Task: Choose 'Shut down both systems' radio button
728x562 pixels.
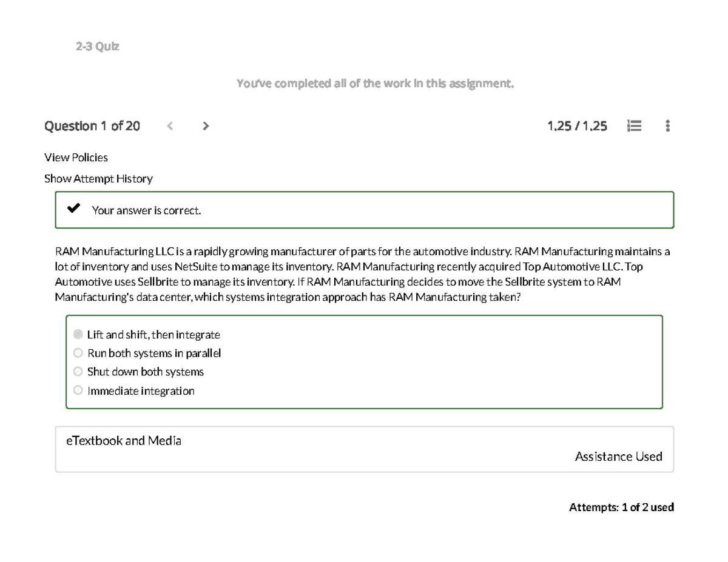Action: 78,372
